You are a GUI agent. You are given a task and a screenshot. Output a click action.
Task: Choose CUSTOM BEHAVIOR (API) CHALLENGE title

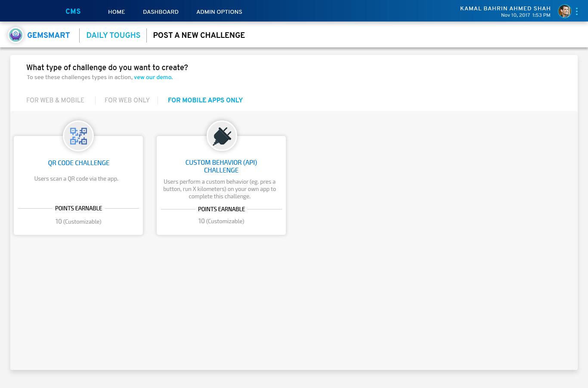(x=221, y=166)
